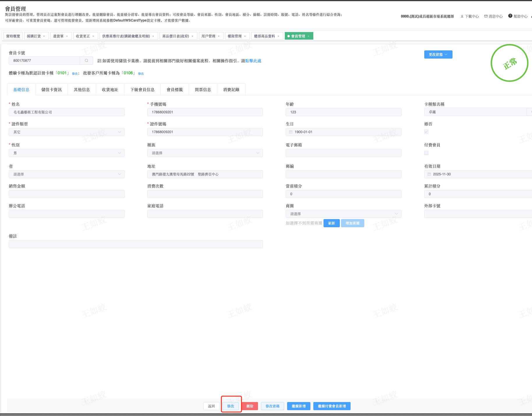
Task: Click the 繼續新增 button
Action: (299, 406)
